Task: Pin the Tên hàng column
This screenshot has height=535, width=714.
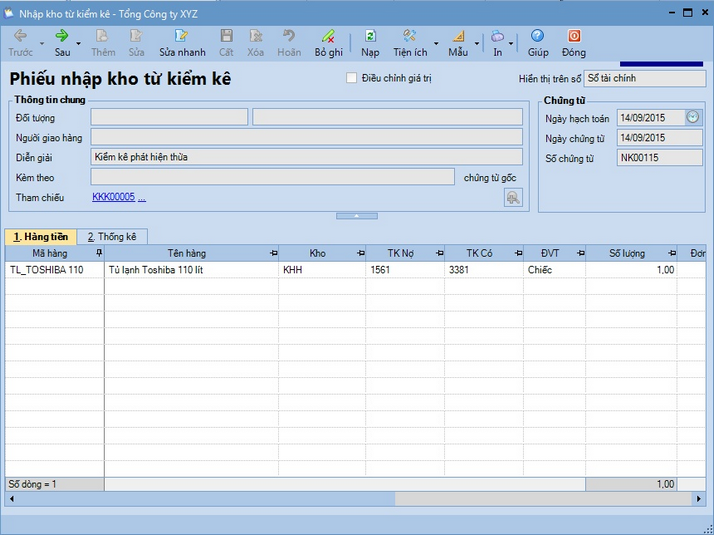Action: pos(273,253)
